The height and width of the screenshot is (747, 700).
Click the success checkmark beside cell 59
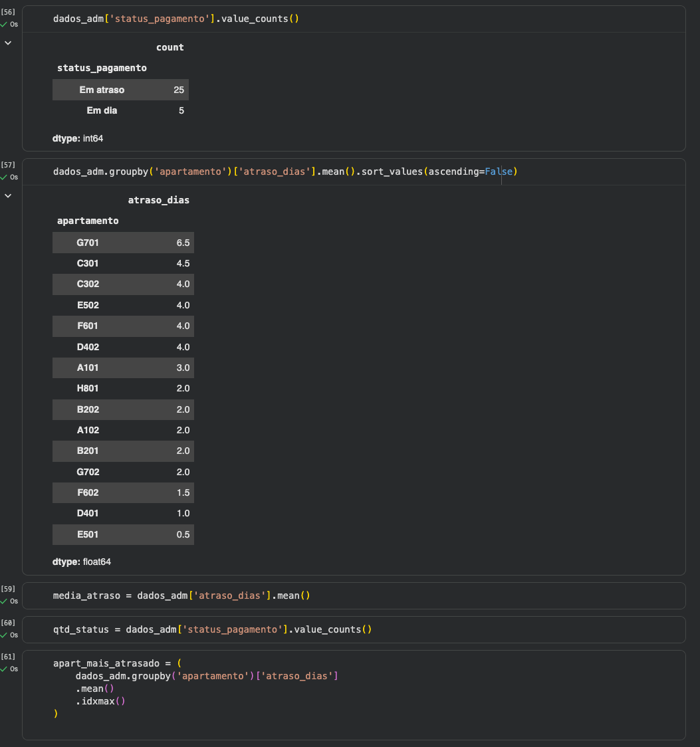(4, 601)
